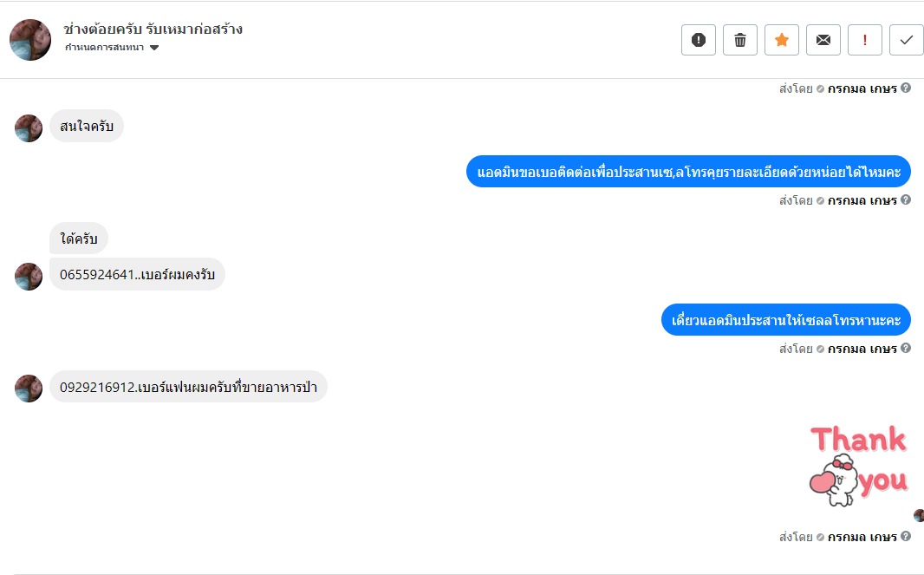Expand the กำหนดการสนทนา dropdown
This screenshot has height=575, width=924.
tap(154, 48)
